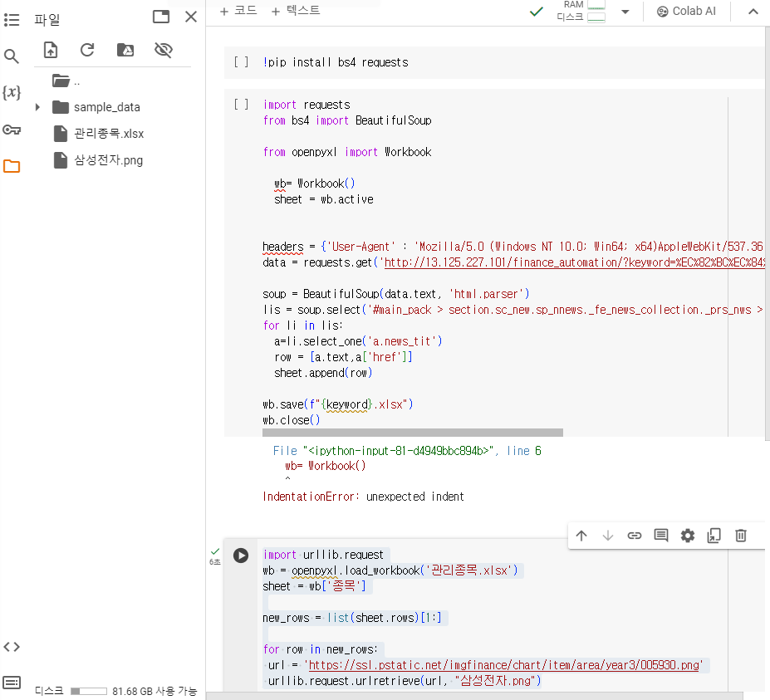Open files pane in new window
Screen dimensions: 770x700
coord(161,17)
